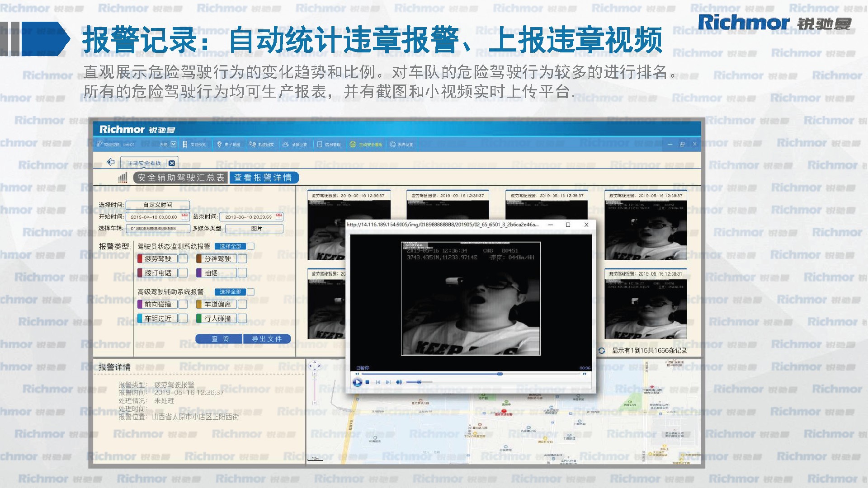Viewport: 868px width, 488px height.
Task: Open the 多媒体类型 图片 dropdown
Action: tap(254, 229)
